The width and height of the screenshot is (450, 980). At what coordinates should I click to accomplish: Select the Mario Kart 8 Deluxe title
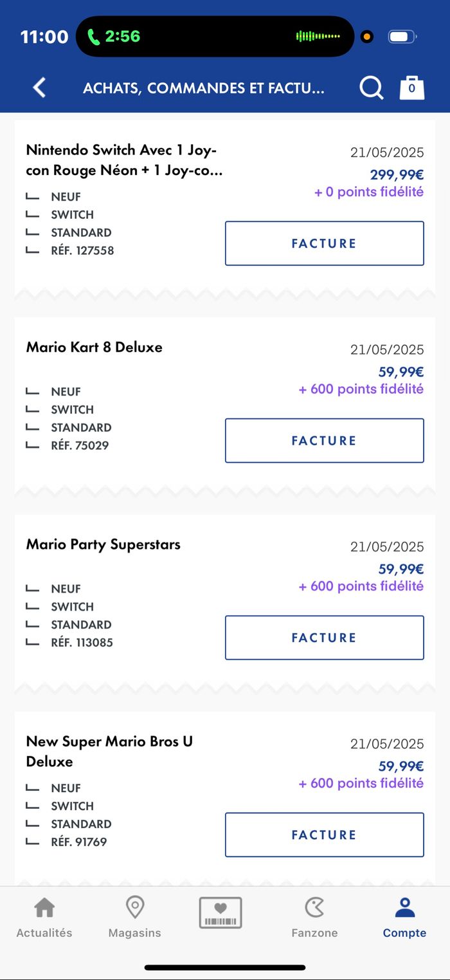click(x=94, y=347)
